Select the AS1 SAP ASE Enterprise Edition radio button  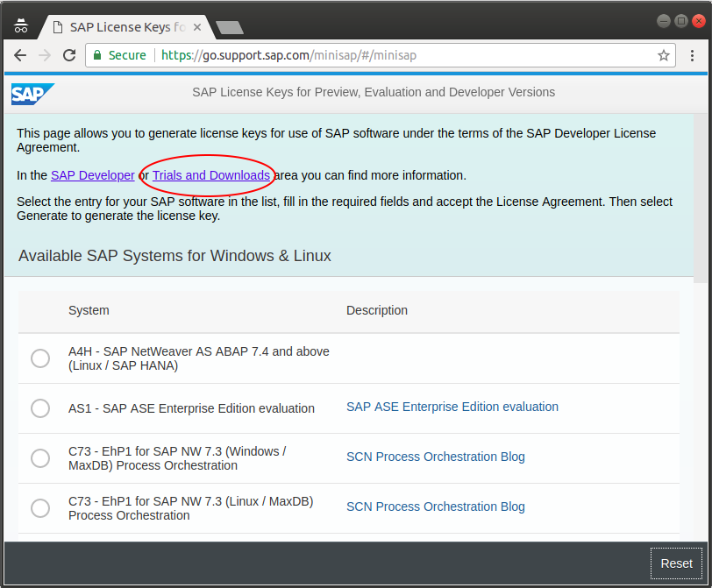tap(40, 408)
